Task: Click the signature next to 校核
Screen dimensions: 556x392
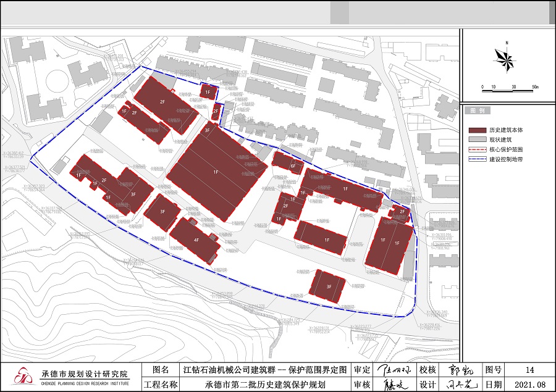Action: (459, 370)
